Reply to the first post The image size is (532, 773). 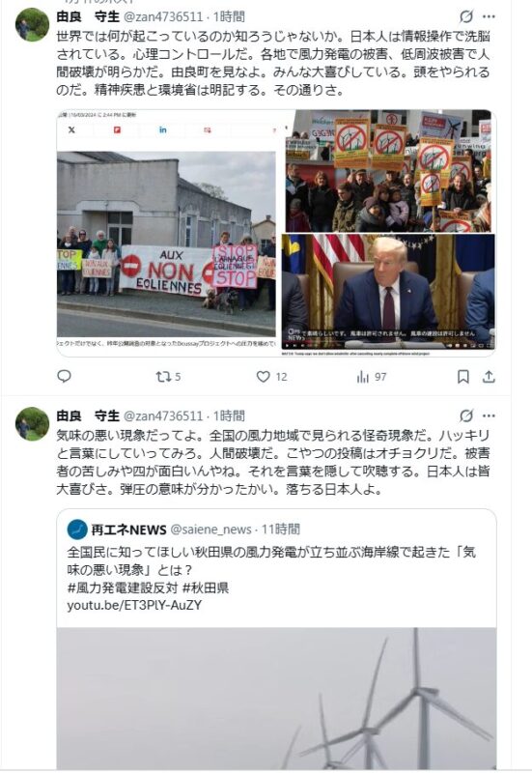[x=64, y=377]
